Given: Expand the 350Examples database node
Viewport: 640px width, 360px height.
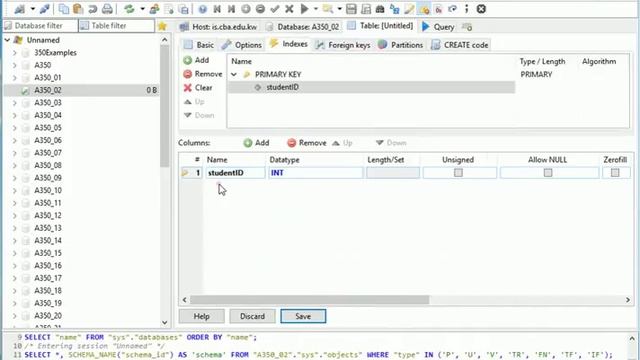Looking at the screenshot, I should 15,53.
